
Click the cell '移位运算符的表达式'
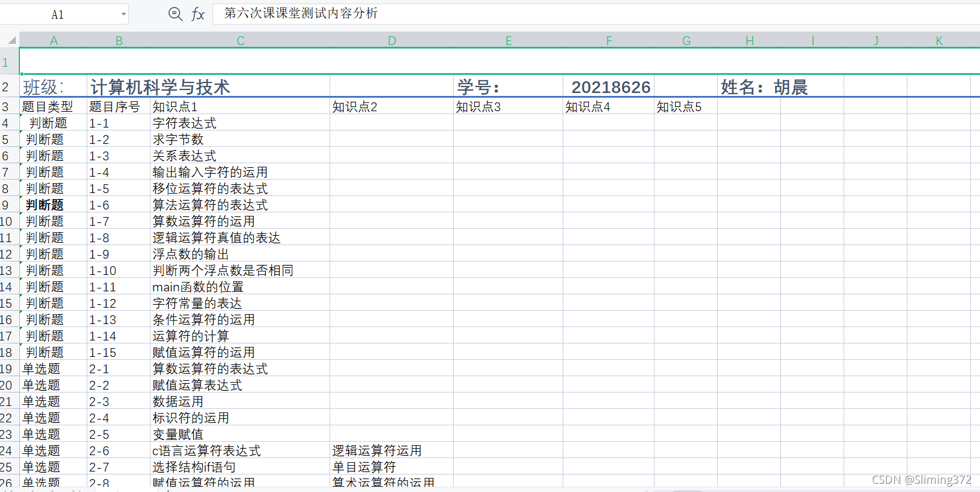pos(240,188)
